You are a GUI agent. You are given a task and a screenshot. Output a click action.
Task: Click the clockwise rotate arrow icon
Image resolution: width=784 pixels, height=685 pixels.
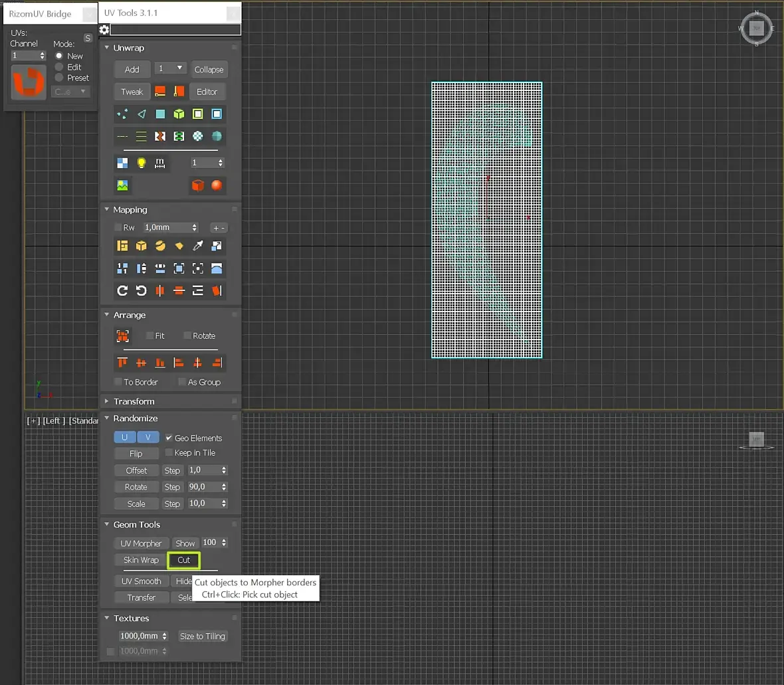coord(122,290)
